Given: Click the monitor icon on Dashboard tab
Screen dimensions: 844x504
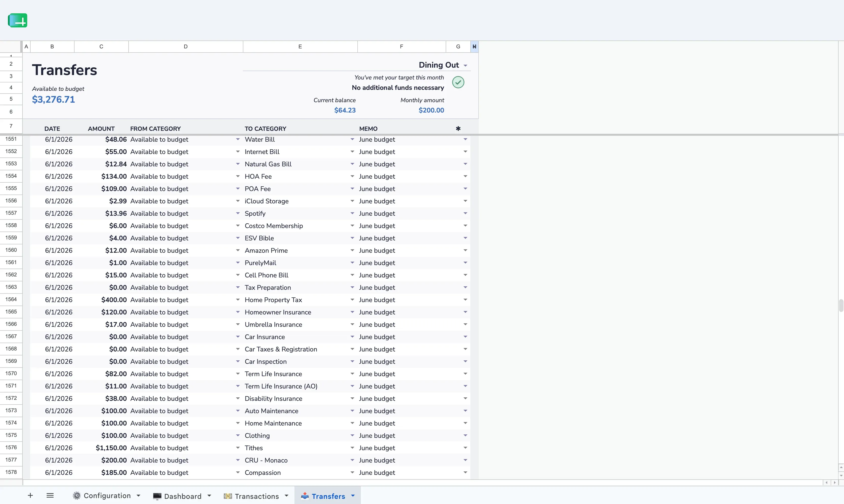Looking at the screenshot, I should [x=157, y=496].
